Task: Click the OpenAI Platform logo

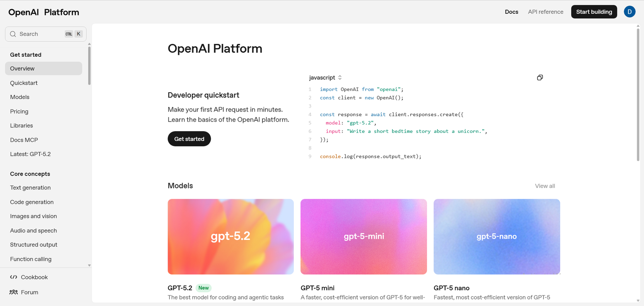Action: point(43,12)
